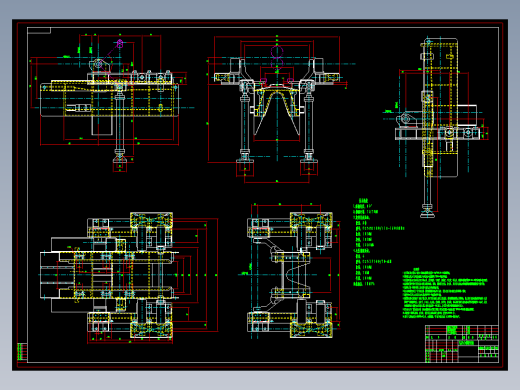Select the green technical notes paragraph block
The width and height of the screenshot is (520, 390).
click(x=445, y=293)
